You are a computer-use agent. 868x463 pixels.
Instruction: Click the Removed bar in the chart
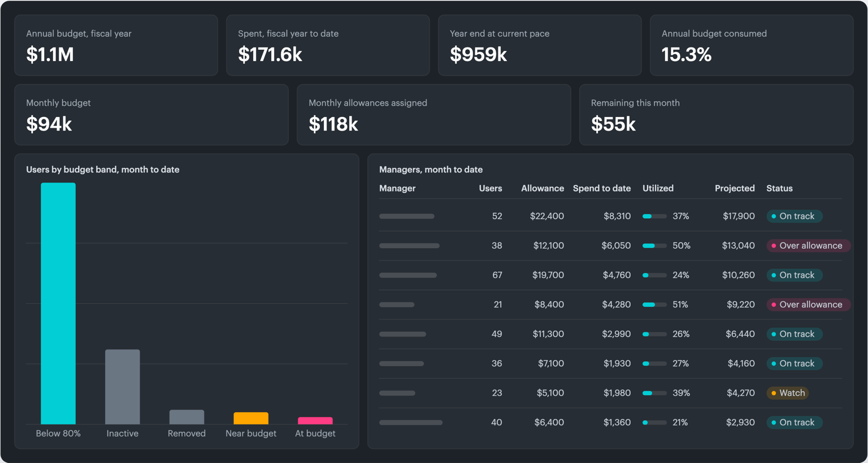(x=186, y=417)
